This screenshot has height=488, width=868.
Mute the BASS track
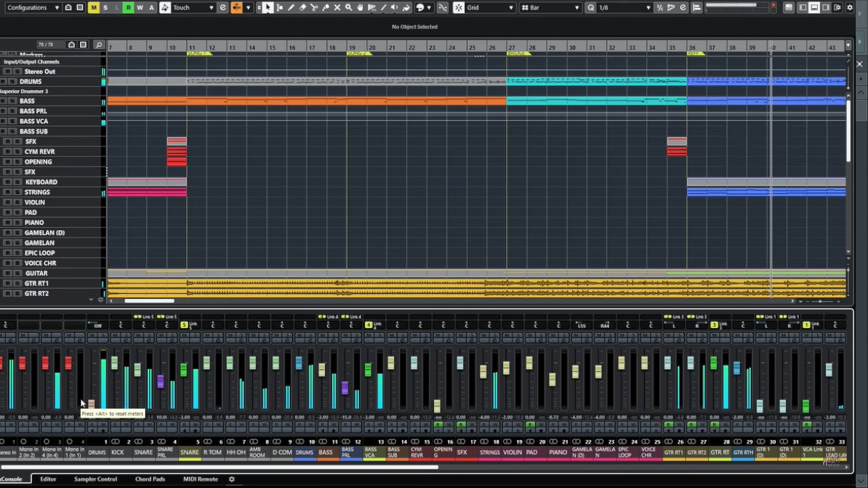tap(4, 101)
